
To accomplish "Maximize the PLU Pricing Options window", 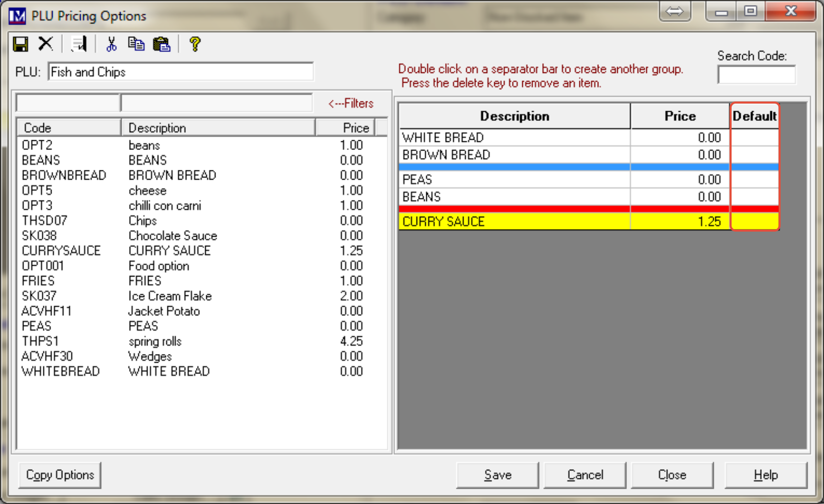I will (x=750, y=12).
